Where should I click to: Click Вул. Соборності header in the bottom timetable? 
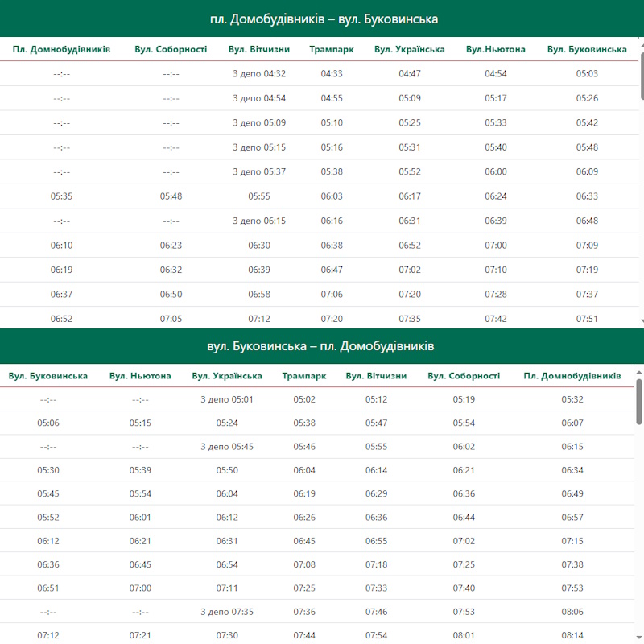[x=464, y=375]
